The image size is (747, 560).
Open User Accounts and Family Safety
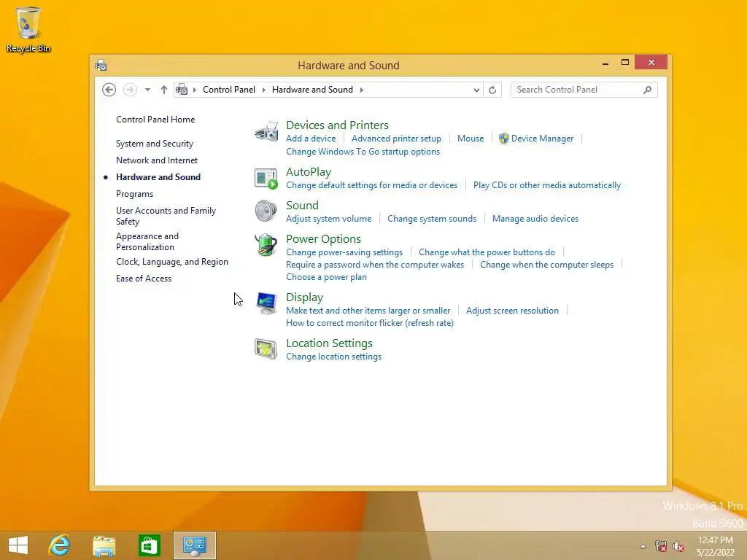166,216
